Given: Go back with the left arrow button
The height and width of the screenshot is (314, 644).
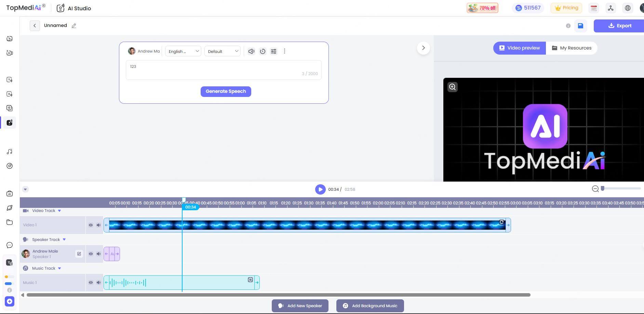Looking at the screenshot, I should 35,26.
